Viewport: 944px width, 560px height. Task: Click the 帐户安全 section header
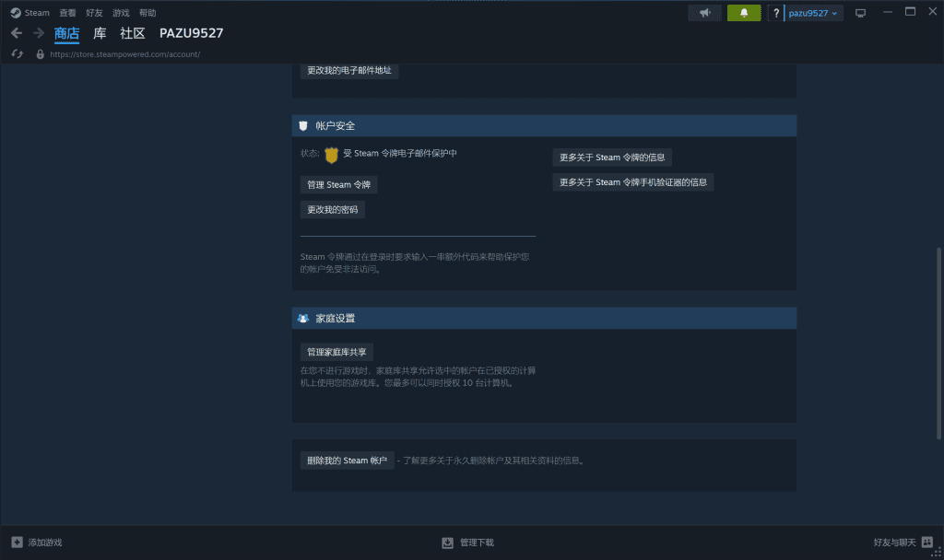(544, 125)
